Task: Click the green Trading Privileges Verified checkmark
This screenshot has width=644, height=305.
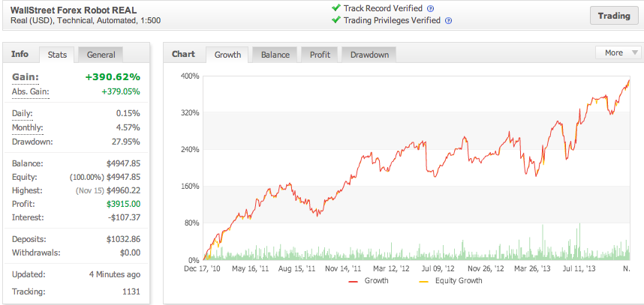Action: (336, 19)
